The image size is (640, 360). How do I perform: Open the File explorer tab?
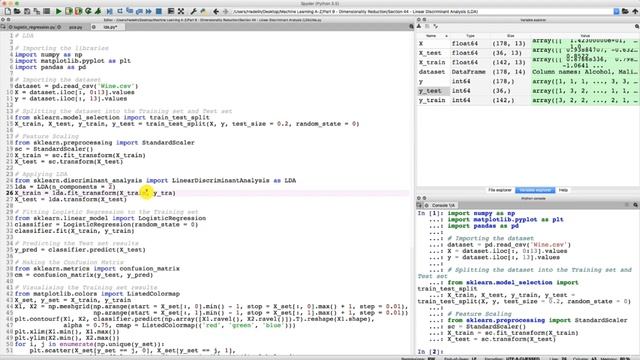pos(500,190)
